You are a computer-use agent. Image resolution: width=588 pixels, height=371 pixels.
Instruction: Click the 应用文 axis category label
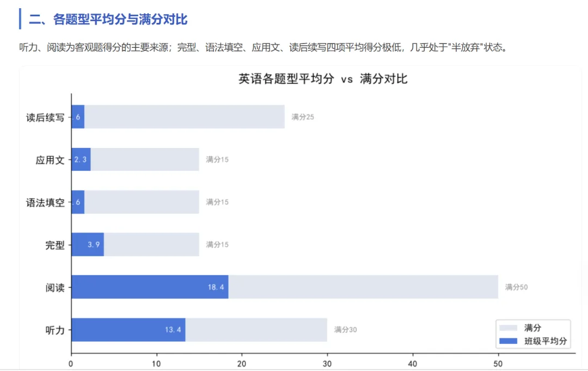pos(50,160)
